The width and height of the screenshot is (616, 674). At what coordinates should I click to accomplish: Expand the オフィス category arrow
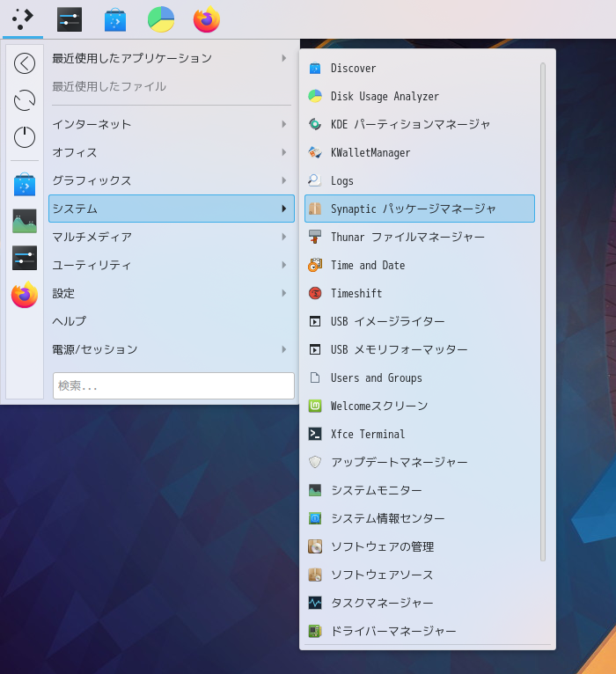[x=283, y=152]
